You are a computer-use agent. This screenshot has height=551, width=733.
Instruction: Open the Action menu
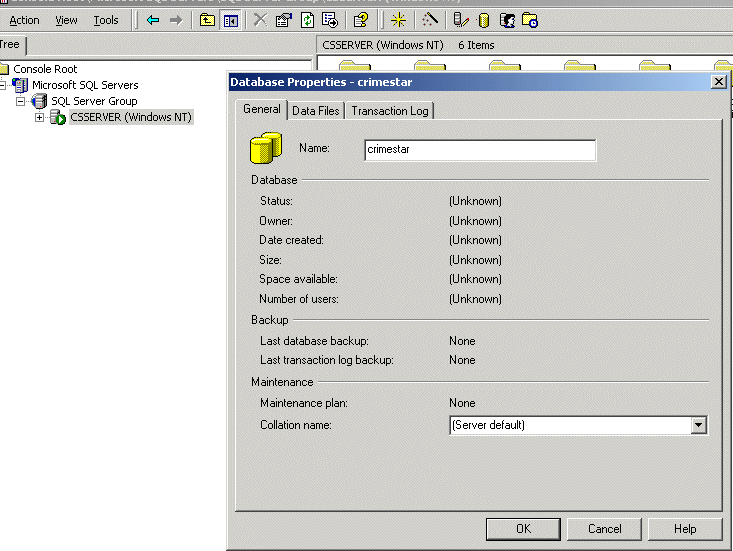click(x=25, y=20)
